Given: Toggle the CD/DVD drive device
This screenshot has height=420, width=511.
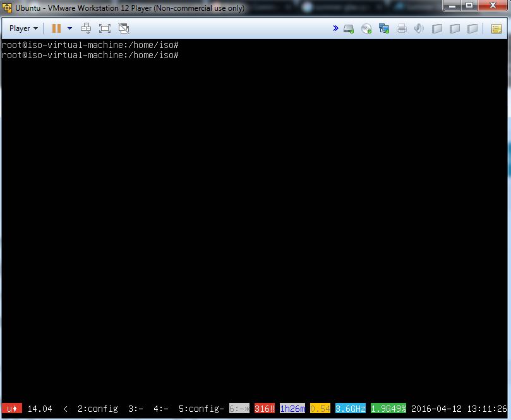Looking at the screenshot, I should tap(366, 28).
